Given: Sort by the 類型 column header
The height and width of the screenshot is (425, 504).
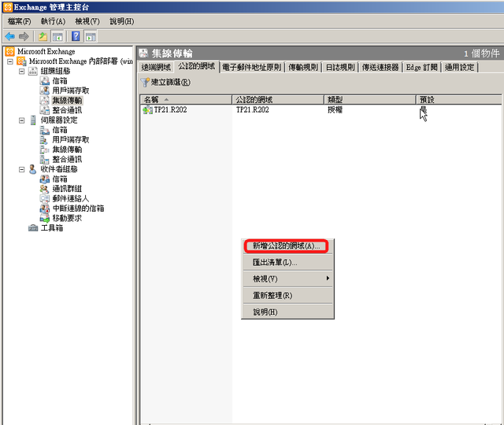Looking at the screenshot, I should (370, 100).
